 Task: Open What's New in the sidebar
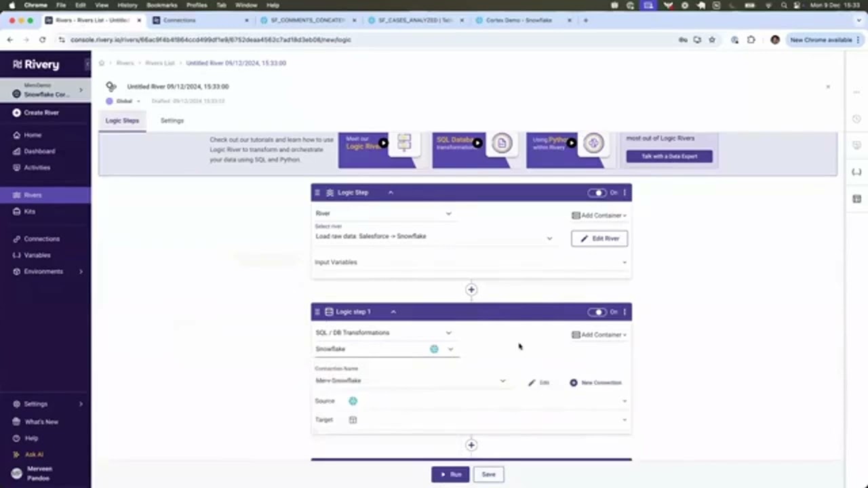(x=41, y=422)
